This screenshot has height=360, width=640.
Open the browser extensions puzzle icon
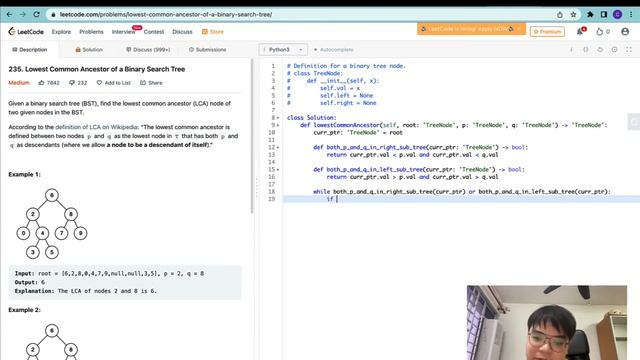(590, 14)
